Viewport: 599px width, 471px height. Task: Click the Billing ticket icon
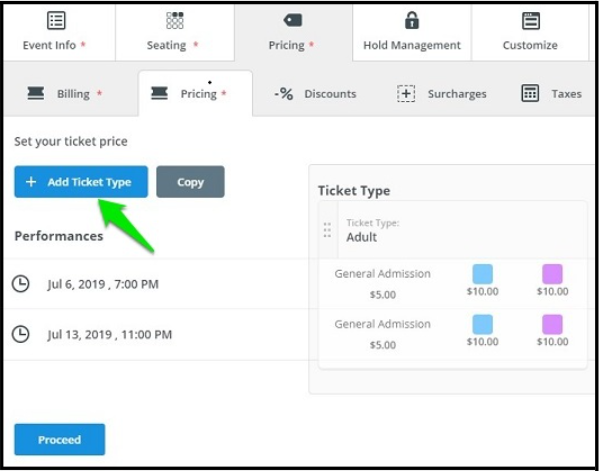click(x=36, y=93)
